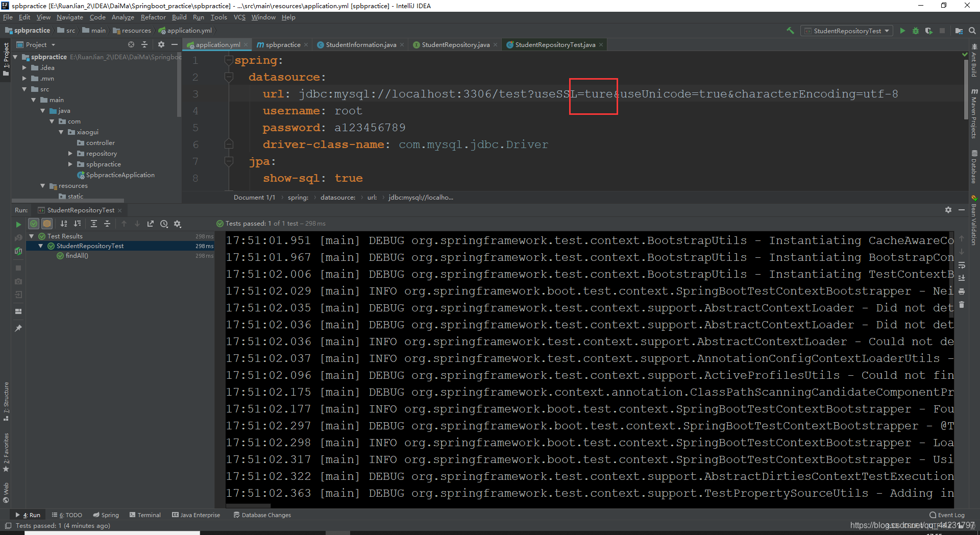Open test runner gear options
The width and height of the screenshot is (980, 535).
177,224
